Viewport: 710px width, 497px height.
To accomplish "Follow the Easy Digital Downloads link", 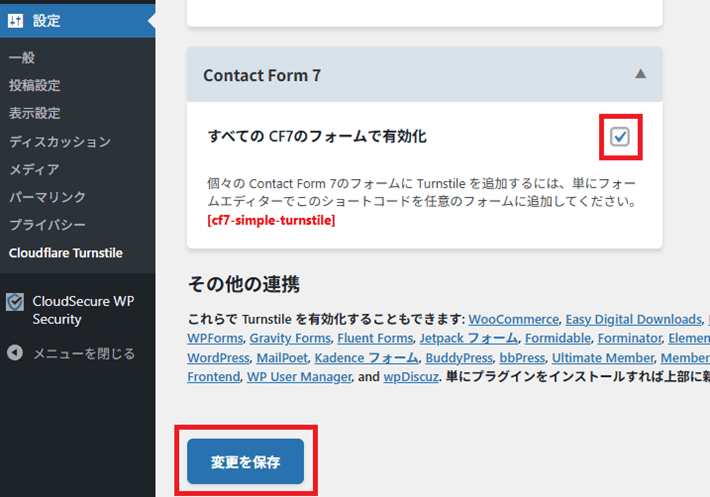I will coord(633,319).
